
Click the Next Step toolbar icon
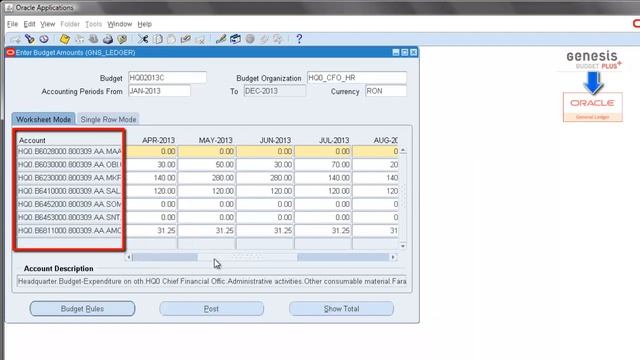tap(79, 39)
